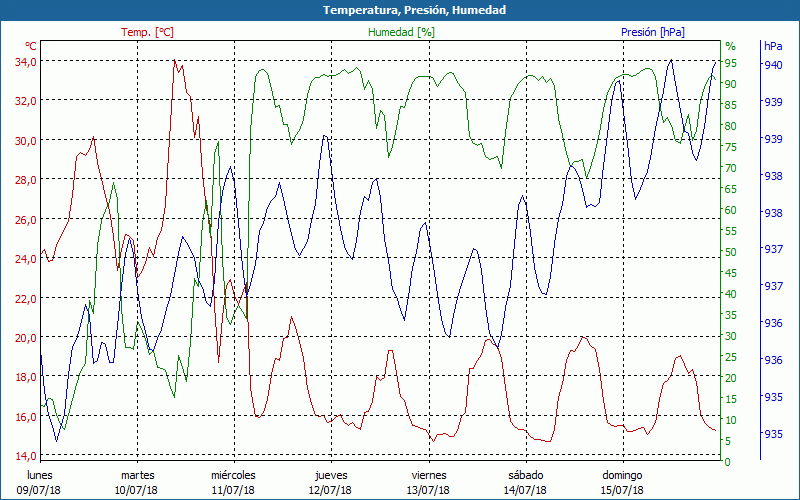Choose the date 14/07/18
800x500 pixels.
click(x=525, y=491)
